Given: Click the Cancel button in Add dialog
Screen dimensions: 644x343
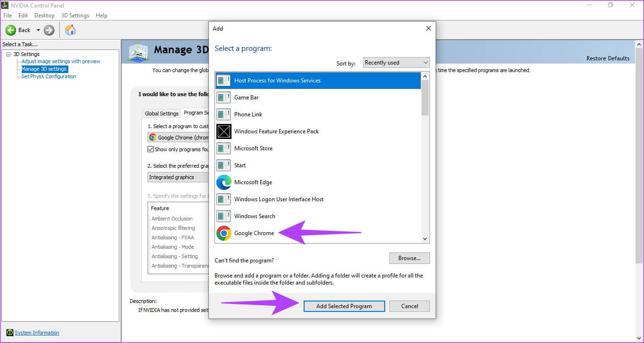Looking at the screenshot, I should click(x=410, y=306).
